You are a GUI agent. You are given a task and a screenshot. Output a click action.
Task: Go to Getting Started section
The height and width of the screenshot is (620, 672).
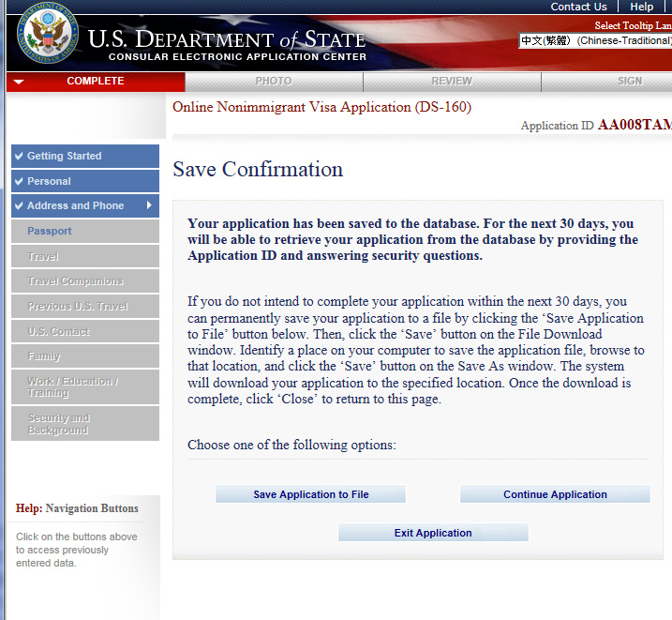(x=85, y=156)
